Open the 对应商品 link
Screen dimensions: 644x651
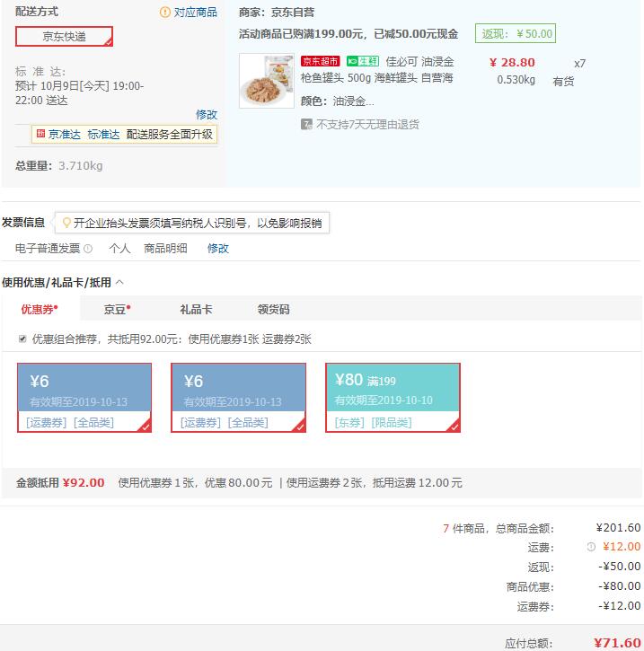196,13
